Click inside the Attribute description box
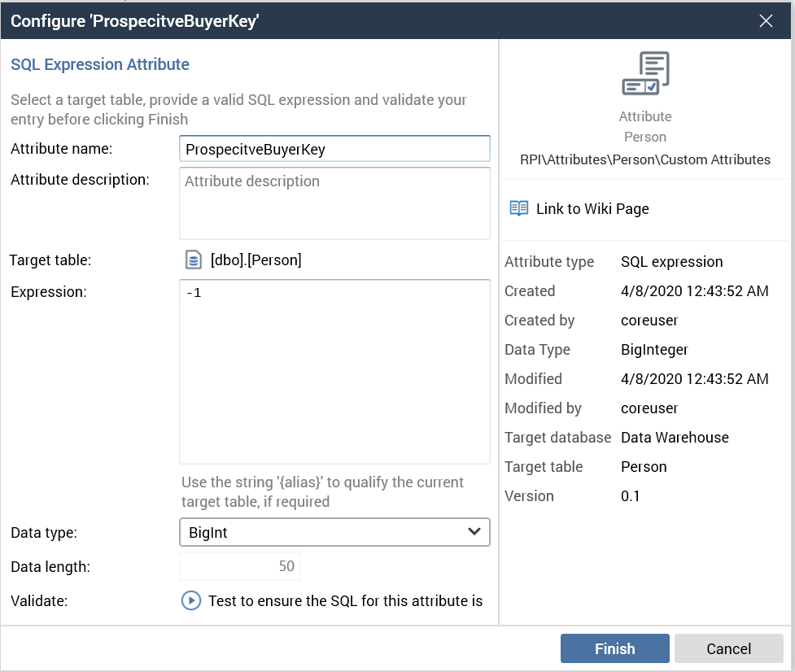The width and height of the screenshot is (795, 672). pos(334,203)
